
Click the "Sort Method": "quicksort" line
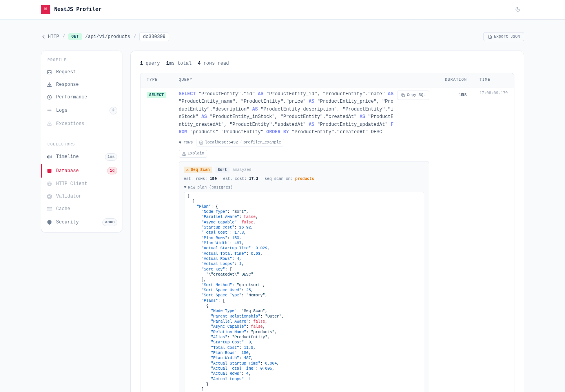pos(233,285)
